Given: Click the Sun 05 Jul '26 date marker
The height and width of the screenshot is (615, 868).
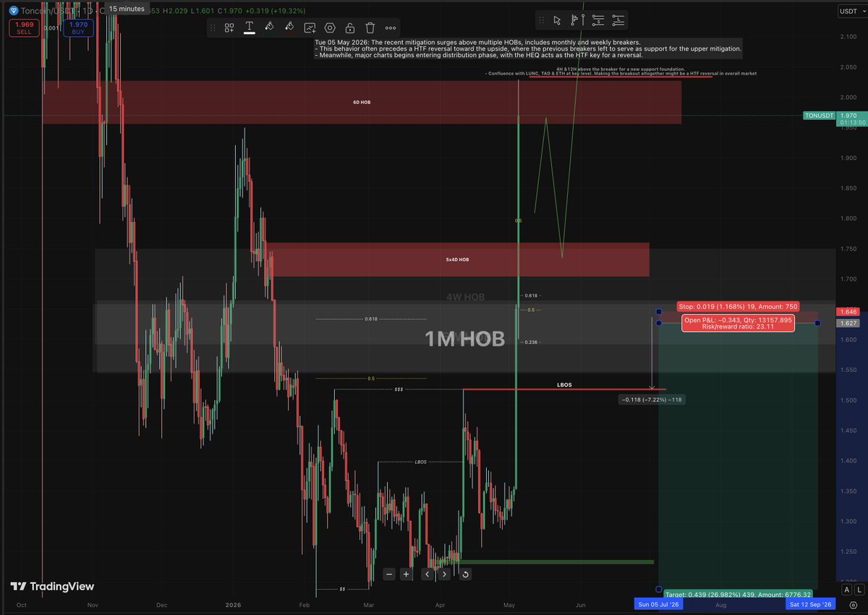Looking at the screenshot, I should click(658, 603).
